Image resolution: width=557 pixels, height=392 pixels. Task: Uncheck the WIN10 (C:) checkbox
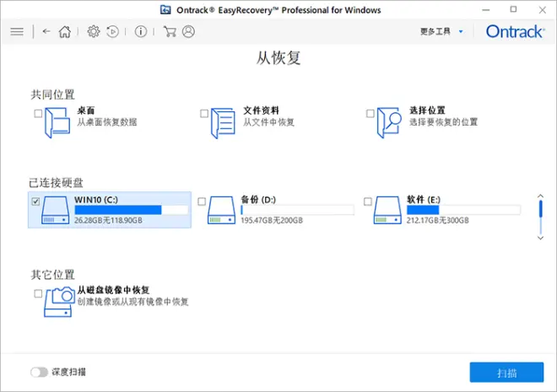(35, 201)
